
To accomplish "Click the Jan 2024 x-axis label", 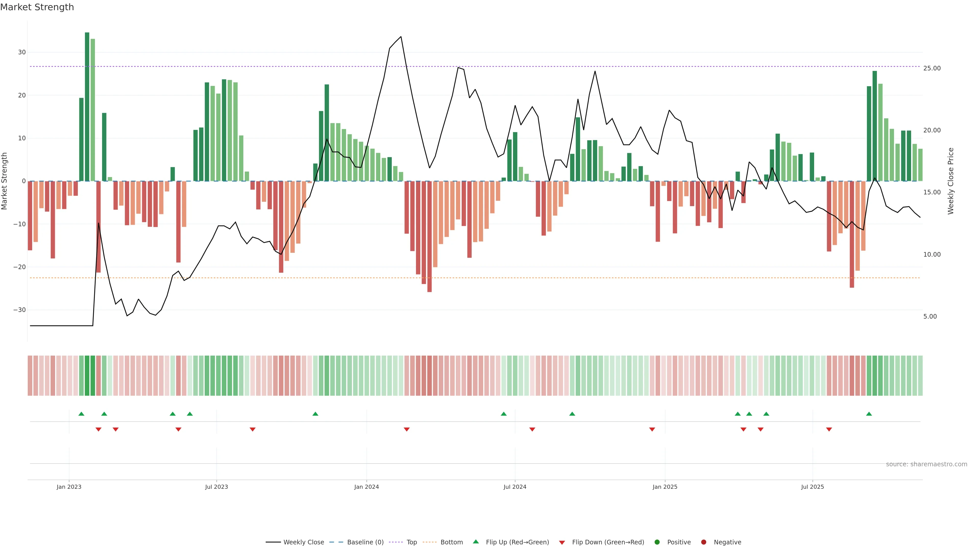I will (366, 487).
